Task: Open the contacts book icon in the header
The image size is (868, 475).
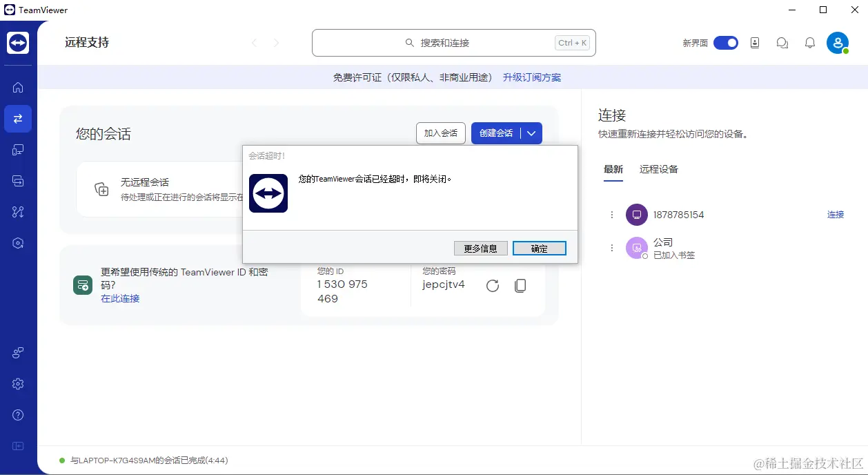Action: click(x=755, y=43)
